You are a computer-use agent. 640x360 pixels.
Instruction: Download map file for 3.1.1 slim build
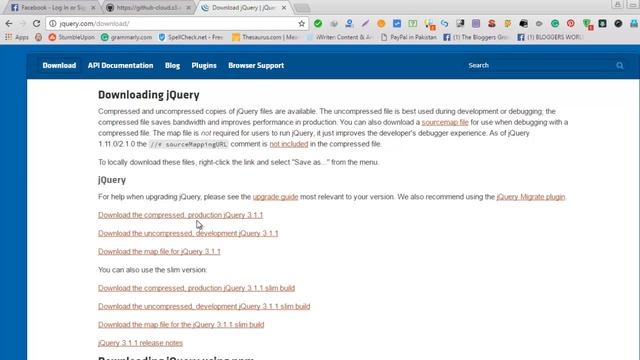click(181, 324)
